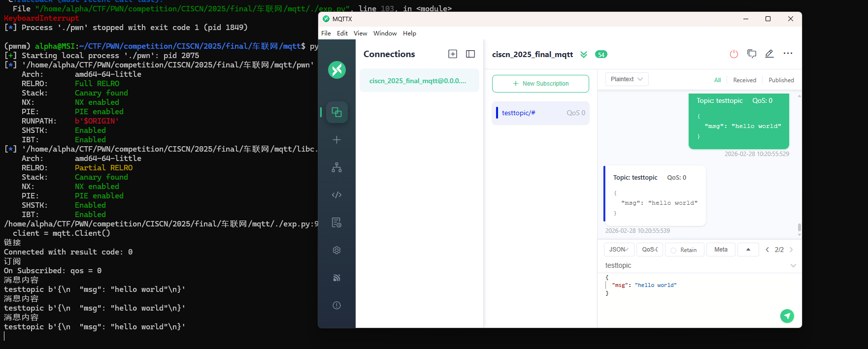The height and width of the screenshot is (349, 868).
Task: Toggle the connections list layout icon
Action: tap(470, 54)
